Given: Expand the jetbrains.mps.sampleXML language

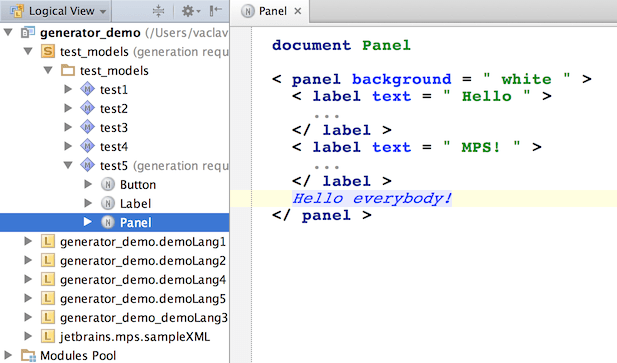Looking at the screenshot, I should [28, 336].
